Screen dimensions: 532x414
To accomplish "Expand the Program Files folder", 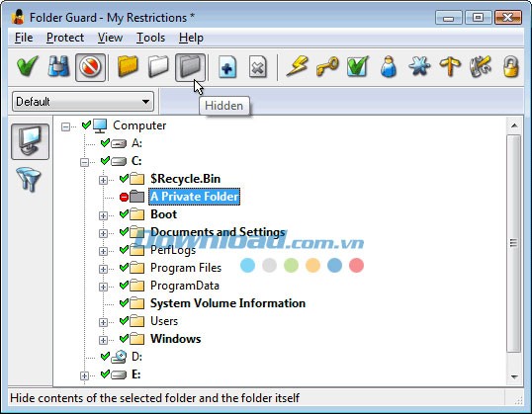I will tap(103, 269).
